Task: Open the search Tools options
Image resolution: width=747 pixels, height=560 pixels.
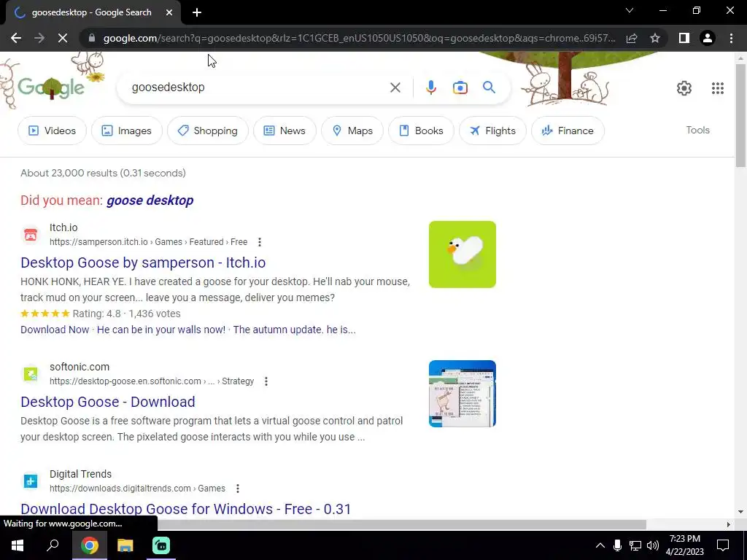Action: (x=697, y=130)
